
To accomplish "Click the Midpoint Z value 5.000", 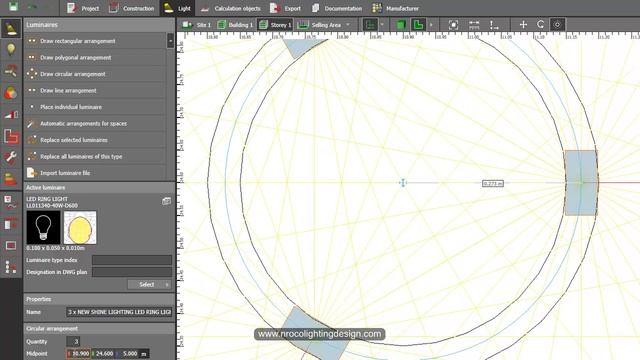I will 127,354.
